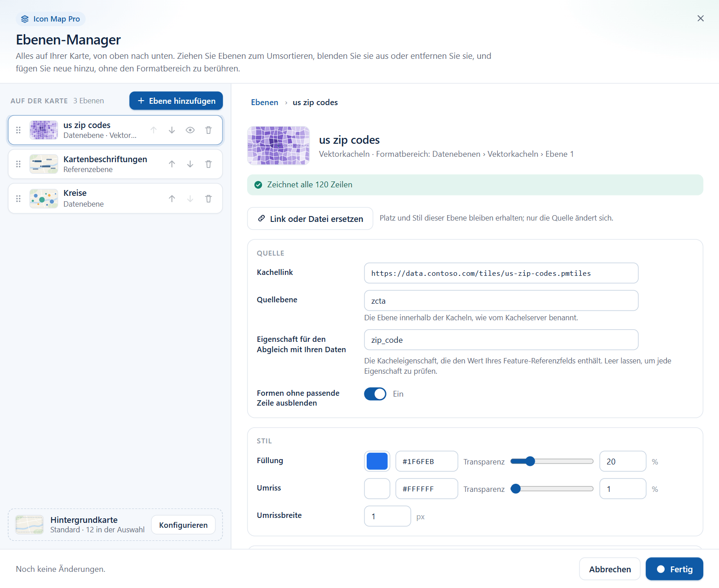The height and width of the screenshot is (588, 719).
Task: Click the drag handle of us zip codes layer
Action: (x=18, y=130)
